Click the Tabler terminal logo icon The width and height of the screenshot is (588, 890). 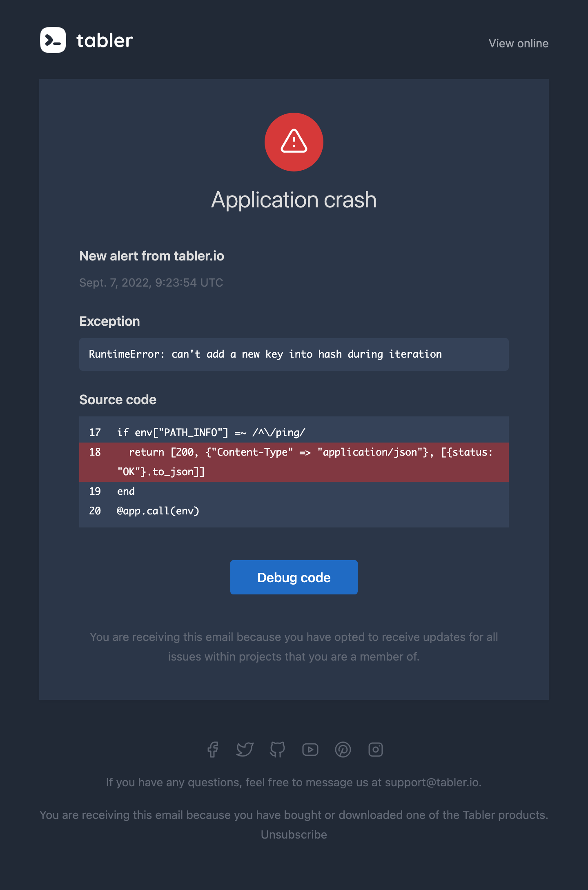pos(53,40)
